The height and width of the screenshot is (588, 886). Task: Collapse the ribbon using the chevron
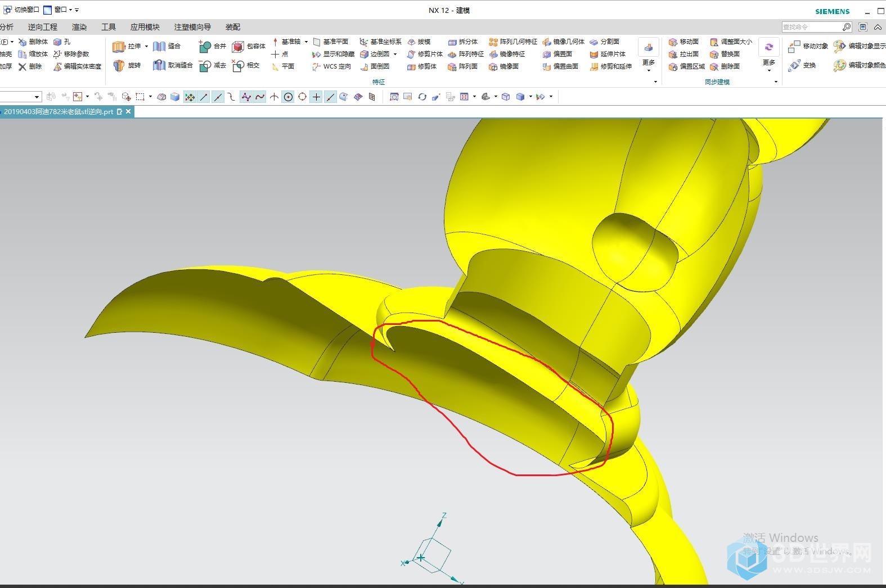click(878, 27)
